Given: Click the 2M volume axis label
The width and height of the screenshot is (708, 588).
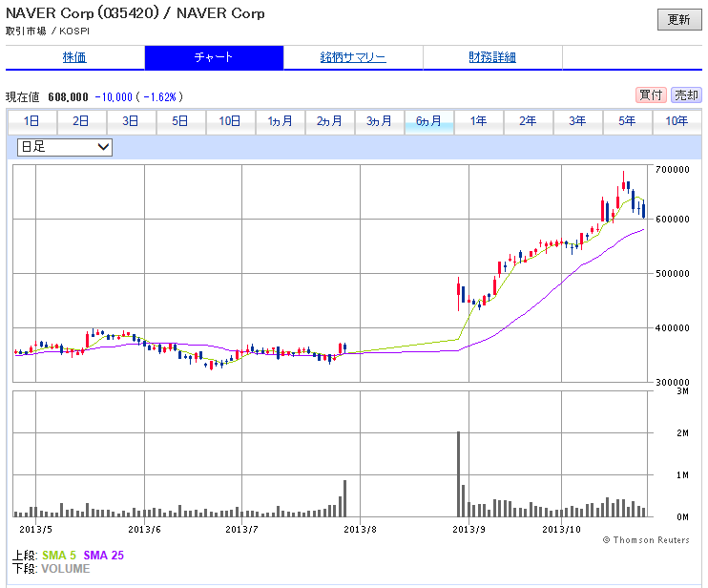Looking at the screenshot, I should (x=683, y=433).
